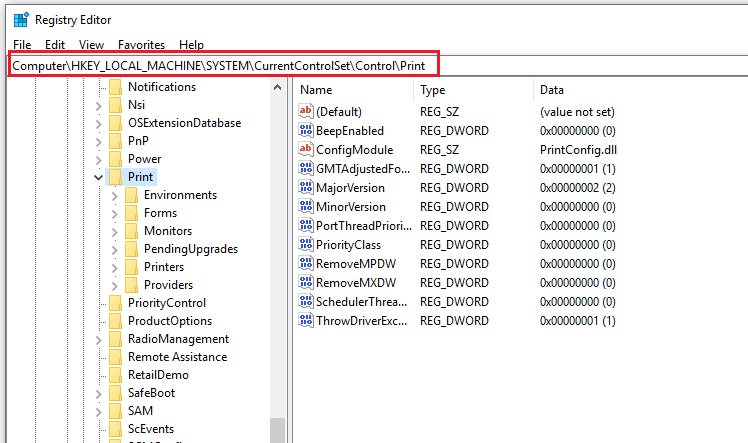Select the Monitors folder icon
This screenshot has width=748, height=443.
(x=132, y=231)
